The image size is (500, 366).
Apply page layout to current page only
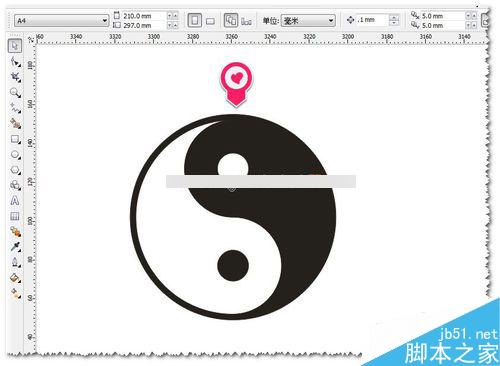pos(246,21)
